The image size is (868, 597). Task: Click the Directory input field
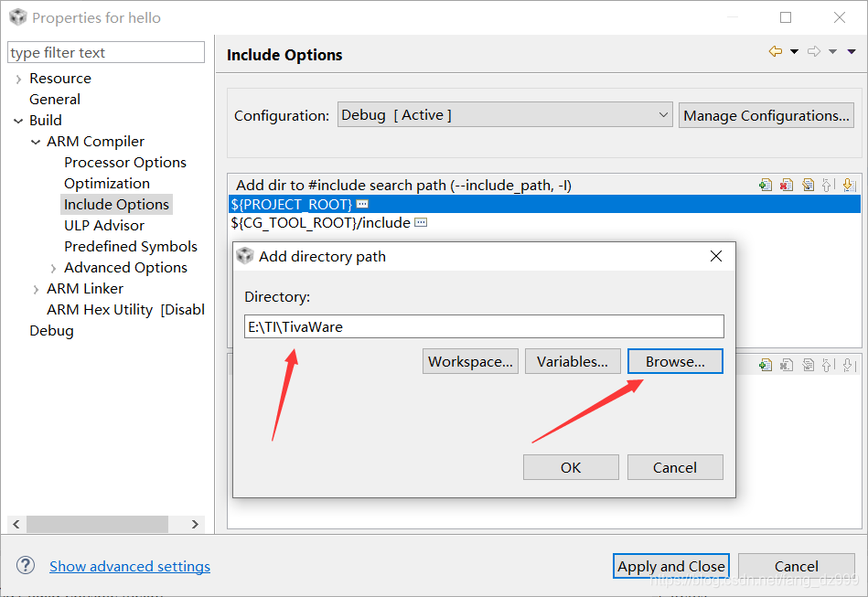[x=484, y=326]
